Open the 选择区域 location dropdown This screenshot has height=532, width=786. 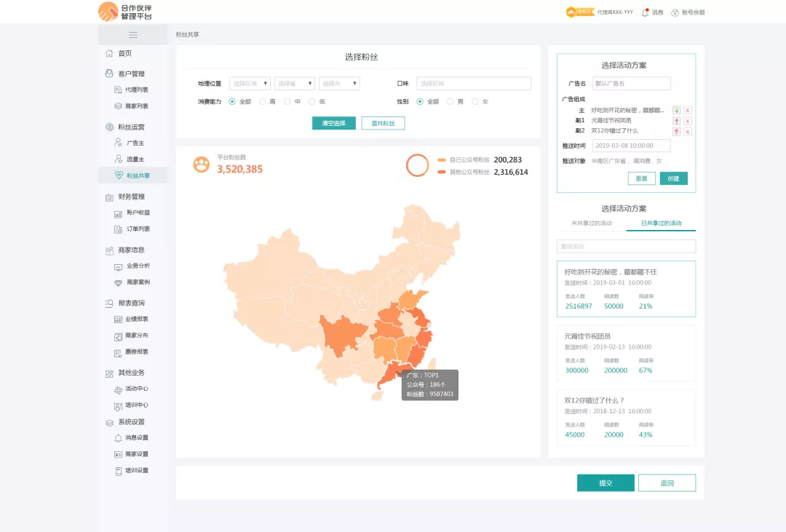click(250, 84)
